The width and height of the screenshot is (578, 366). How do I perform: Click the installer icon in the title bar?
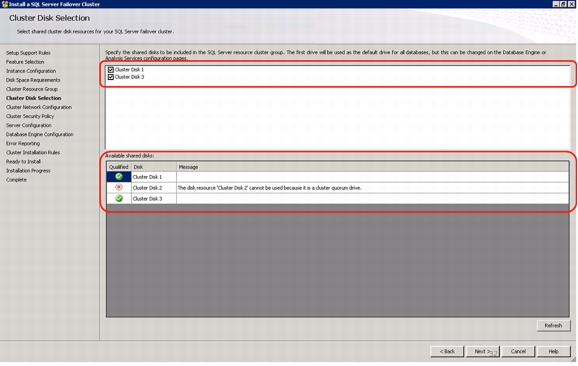[x=4, y=4]
